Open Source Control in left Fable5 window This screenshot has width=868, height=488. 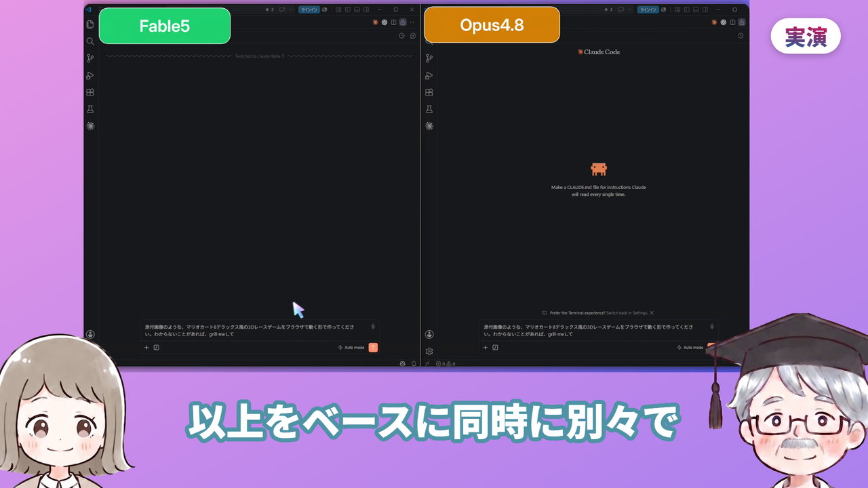(90, 58)
